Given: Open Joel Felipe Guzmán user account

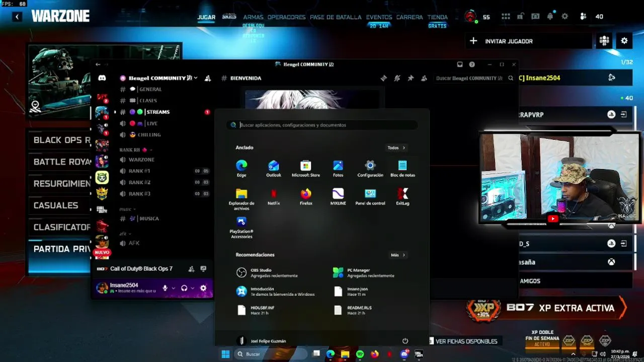Looking at the screenshot, I should [262, 341].
